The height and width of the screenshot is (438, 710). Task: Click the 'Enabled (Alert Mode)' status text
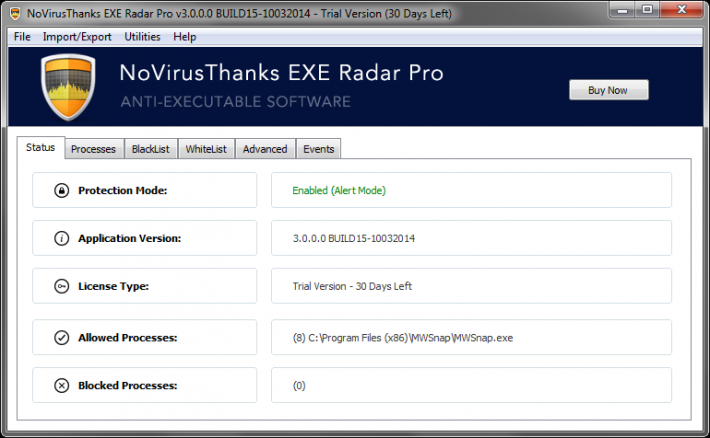pos(339,190)
